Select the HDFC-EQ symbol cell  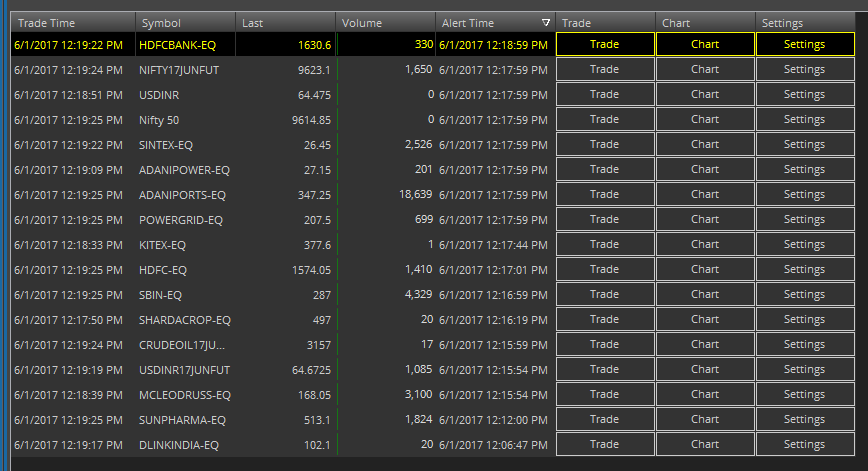pyautogui.click(x=185, y=270)
